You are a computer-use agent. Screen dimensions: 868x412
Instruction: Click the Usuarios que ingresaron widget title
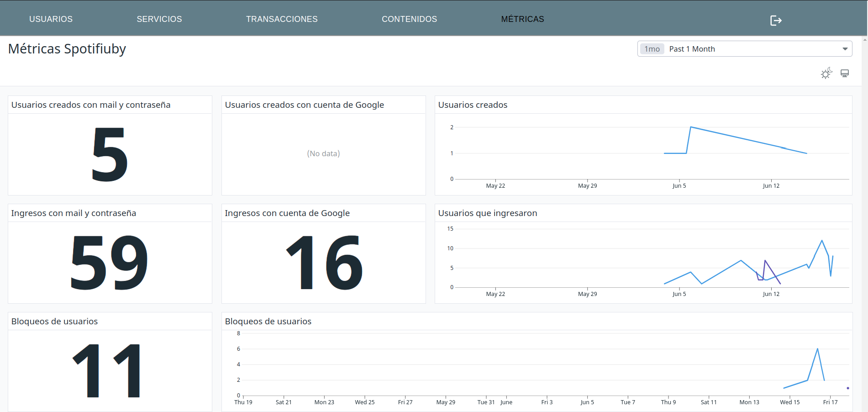pyautogui.click(x=487, y=213)
